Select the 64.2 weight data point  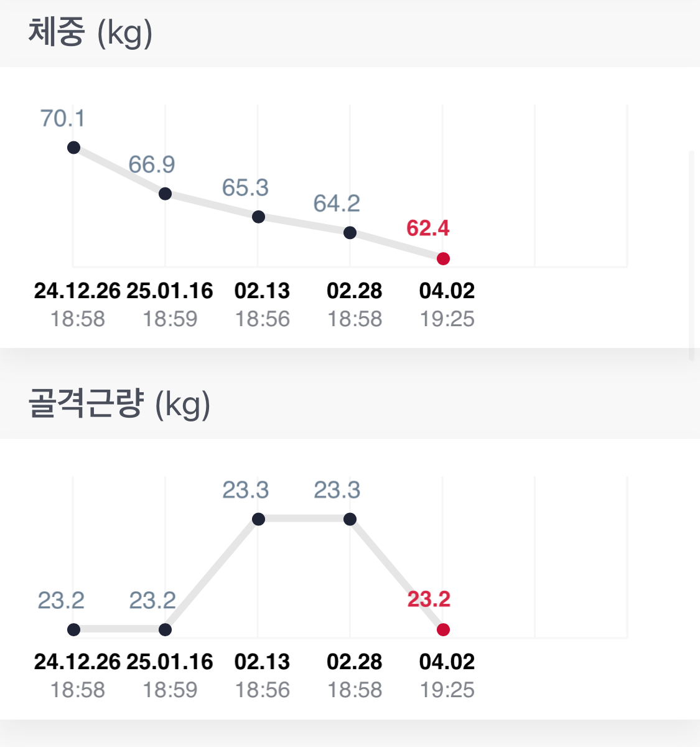coord(350,233)
